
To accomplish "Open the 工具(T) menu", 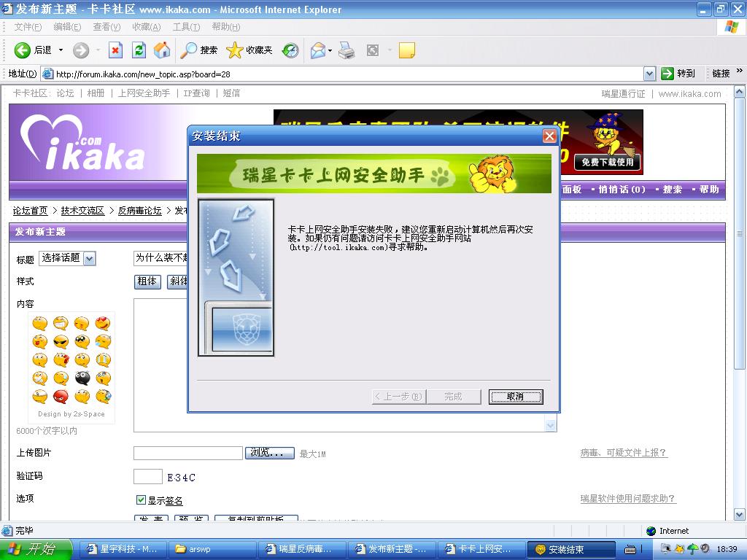I will tap(186, 27).
